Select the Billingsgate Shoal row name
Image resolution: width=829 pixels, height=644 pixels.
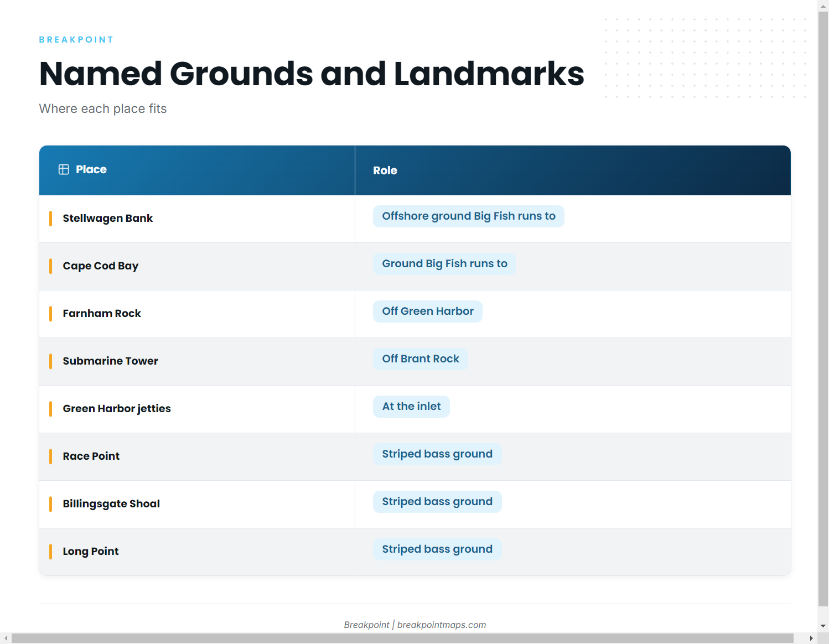(x=111, y=503)
